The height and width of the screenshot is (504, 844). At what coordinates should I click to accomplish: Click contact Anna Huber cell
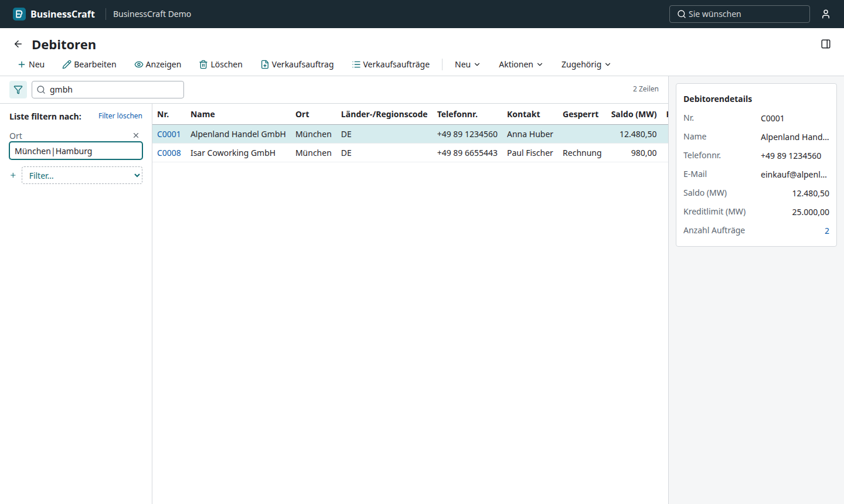pos(530,134)
